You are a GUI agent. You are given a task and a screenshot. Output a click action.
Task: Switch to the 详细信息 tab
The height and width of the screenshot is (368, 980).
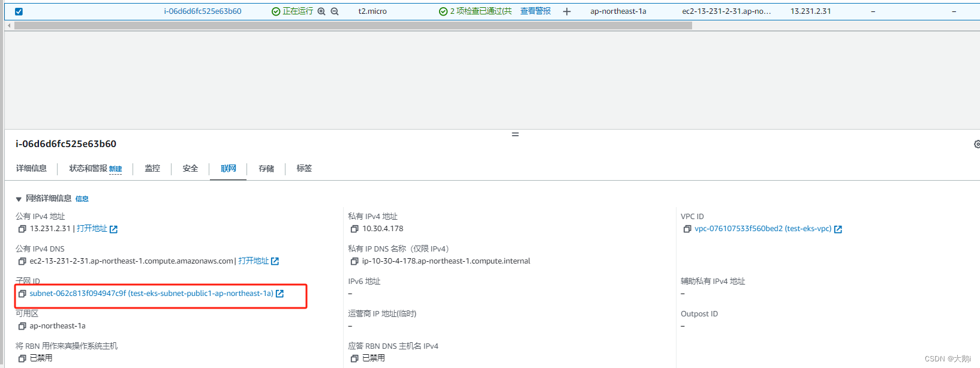click(31, 169)
